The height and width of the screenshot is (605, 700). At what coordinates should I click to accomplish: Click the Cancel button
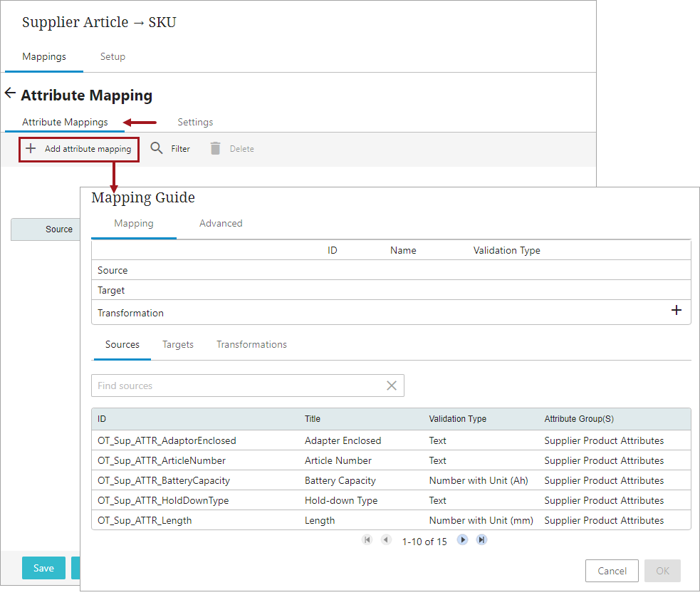coord(612,571)
